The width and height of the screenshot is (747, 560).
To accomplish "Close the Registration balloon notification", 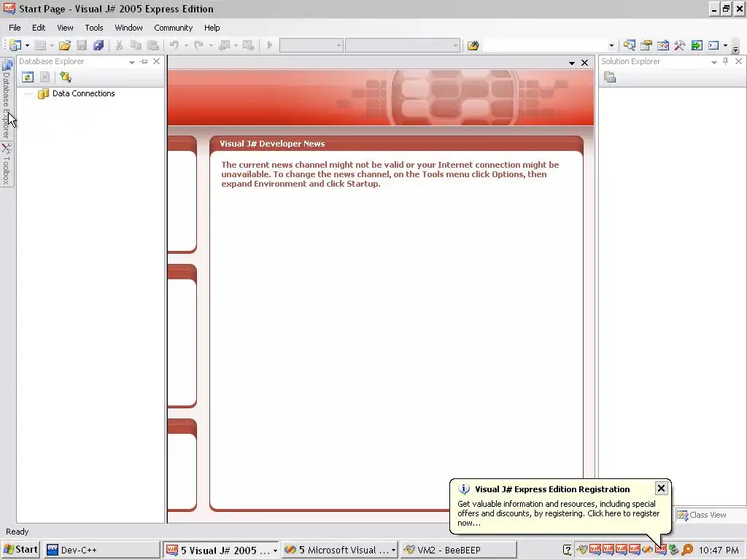I will click(x=661, y=488).
